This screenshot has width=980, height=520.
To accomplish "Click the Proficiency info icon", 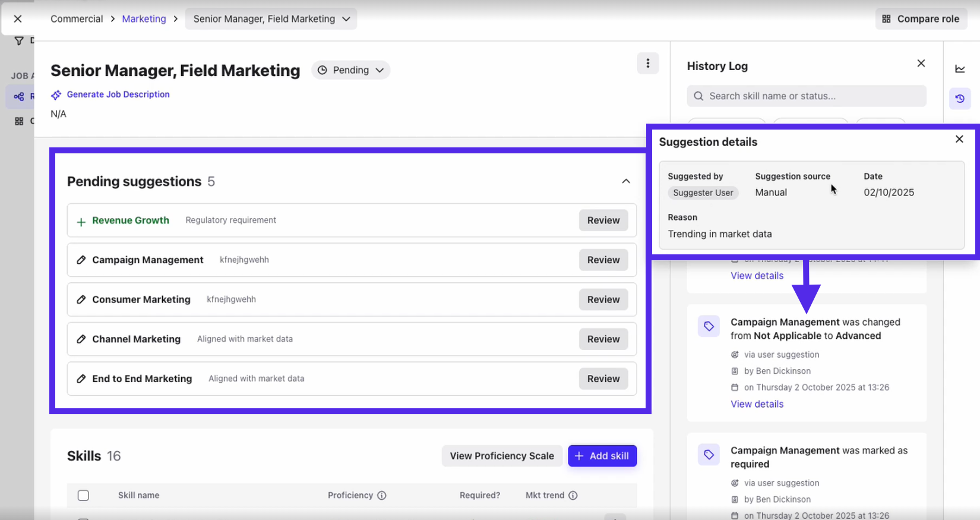I will point(382,496).
